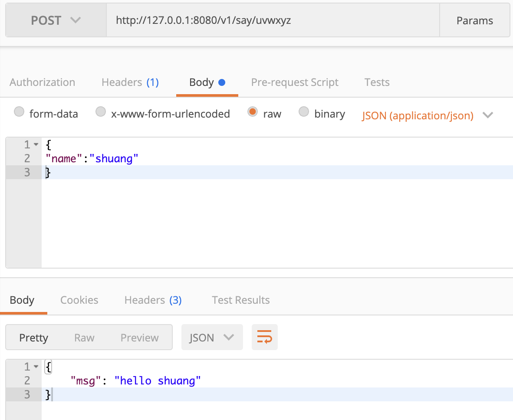Open the Tests tab
The width and height of the screenshot is (513, 420).
click(377, 82)
